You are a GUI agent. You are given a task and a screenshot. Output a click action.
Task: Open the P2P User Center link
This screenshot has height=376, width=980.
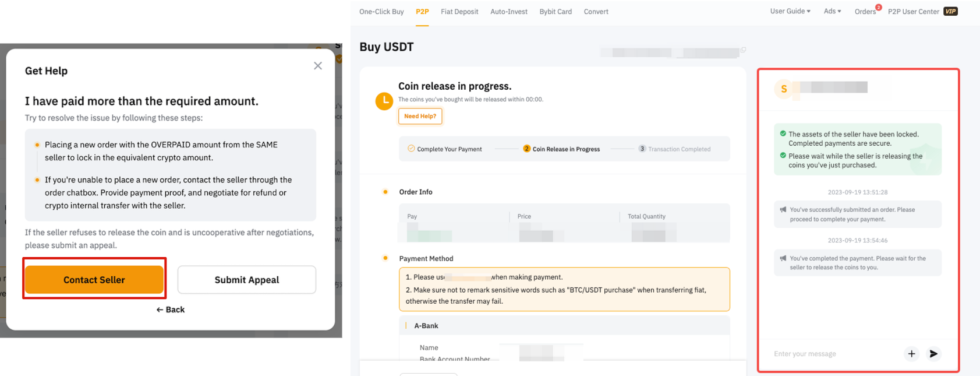(913, 12)
